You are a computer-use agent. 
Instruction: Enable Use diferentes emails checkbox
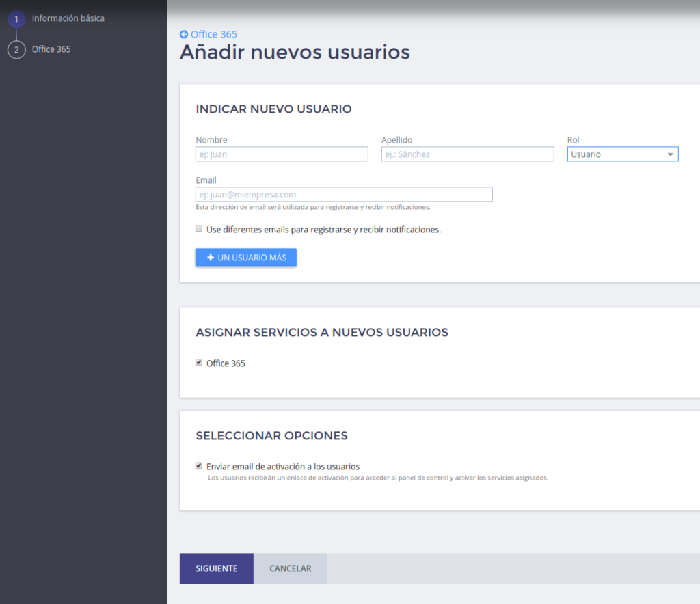pyautogui.click(x=199, y=229)
